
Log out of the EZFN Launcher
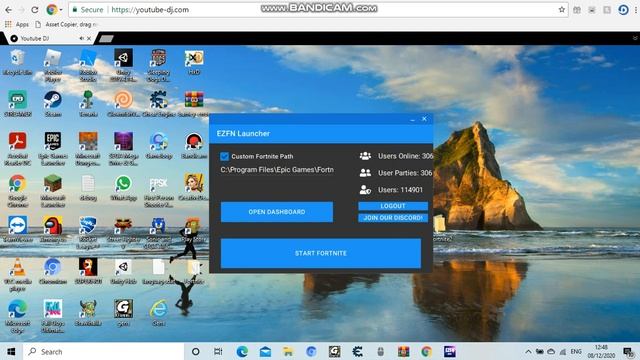[x=393, y=206]
